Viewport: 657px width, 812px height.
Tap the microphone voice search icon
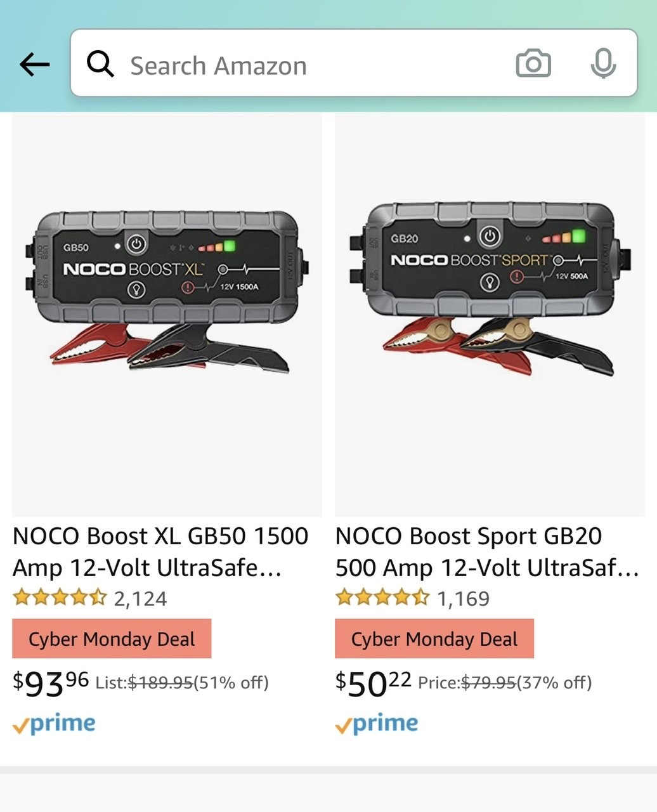tap(602, 63)
